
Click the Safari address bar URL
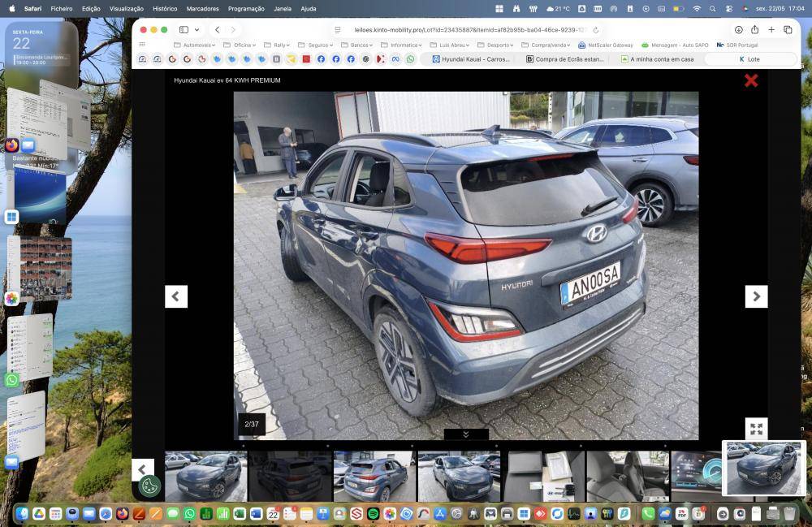pos(469,30)
